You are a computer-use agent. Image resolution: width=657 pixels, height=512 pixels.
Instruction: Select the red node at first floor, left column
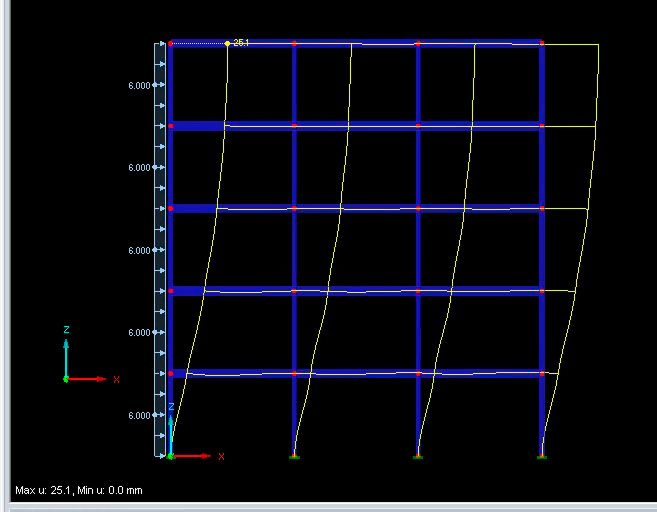tap(170, 373)
